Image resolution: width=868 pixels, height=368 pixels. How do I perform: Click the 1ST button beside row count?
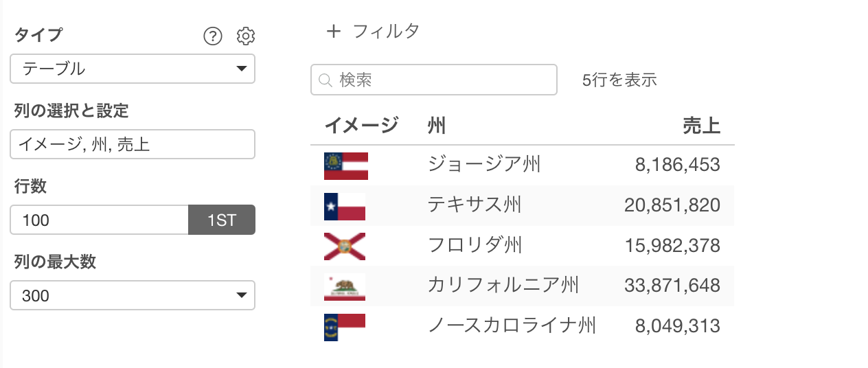(x=222, y=220)
